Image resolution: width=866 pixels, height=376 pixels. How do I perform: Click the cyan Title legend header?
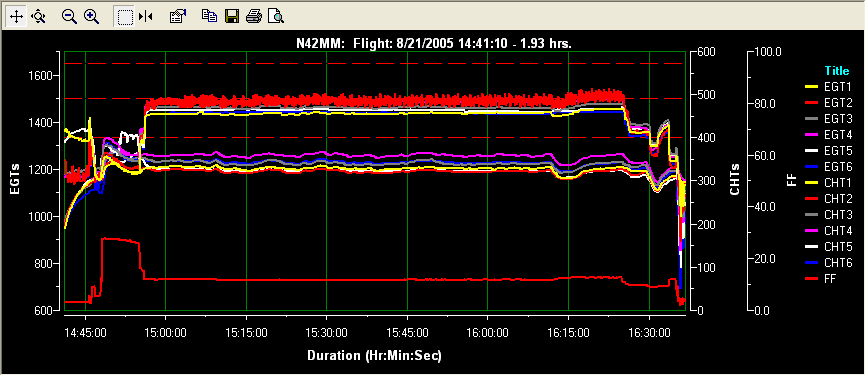tap(837, 71)
